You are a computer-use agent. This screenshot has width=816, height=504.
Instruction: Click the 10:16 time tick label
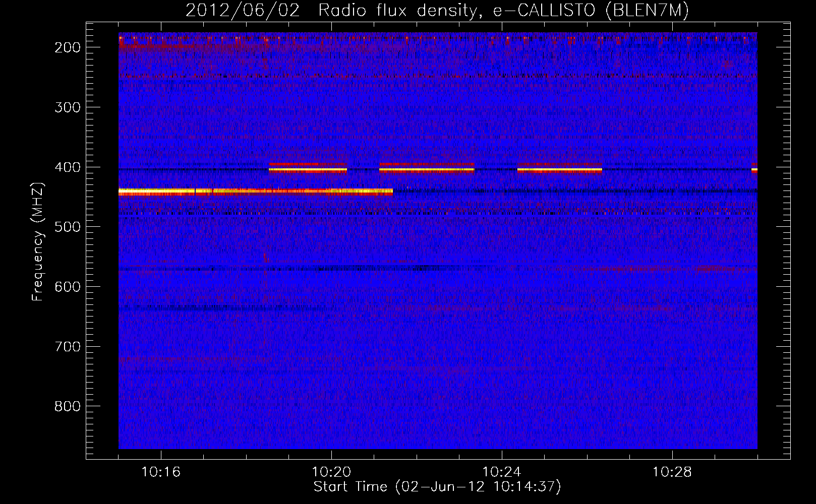click(161, 472)
